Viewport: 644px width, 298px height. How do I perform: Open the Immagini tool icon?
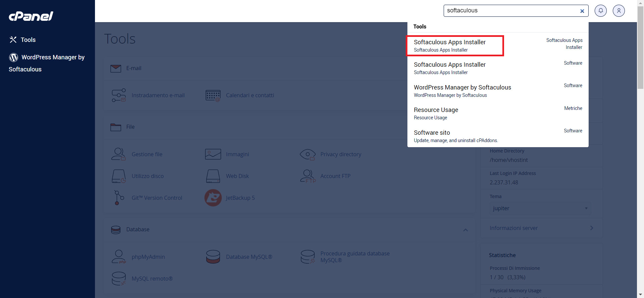(x=213, y=154)
